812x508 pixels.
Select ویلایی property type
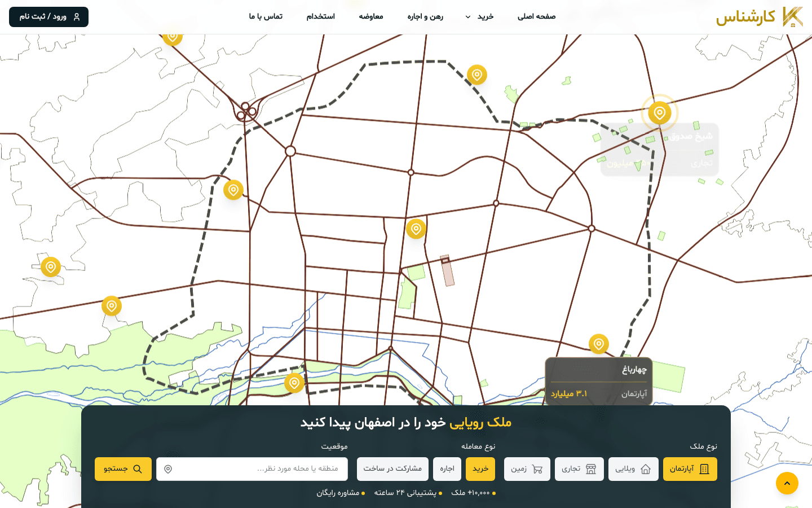click(633, 469)
